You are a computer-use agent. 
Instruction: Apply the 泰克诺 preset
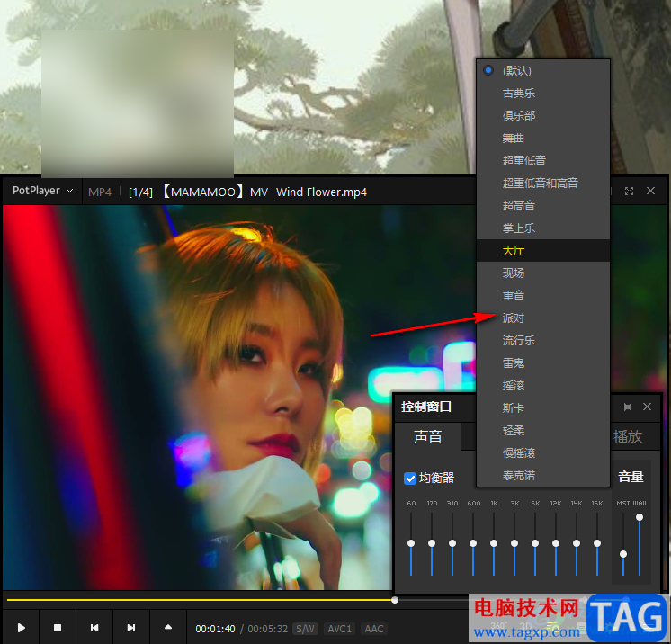click(x=543, y=476)
